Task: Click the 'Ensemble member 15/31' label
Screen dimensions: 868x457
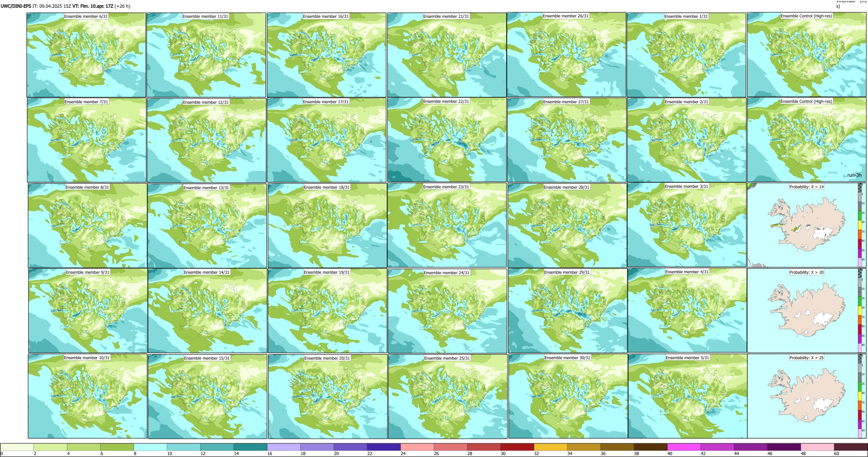Action: pos(206,358)
